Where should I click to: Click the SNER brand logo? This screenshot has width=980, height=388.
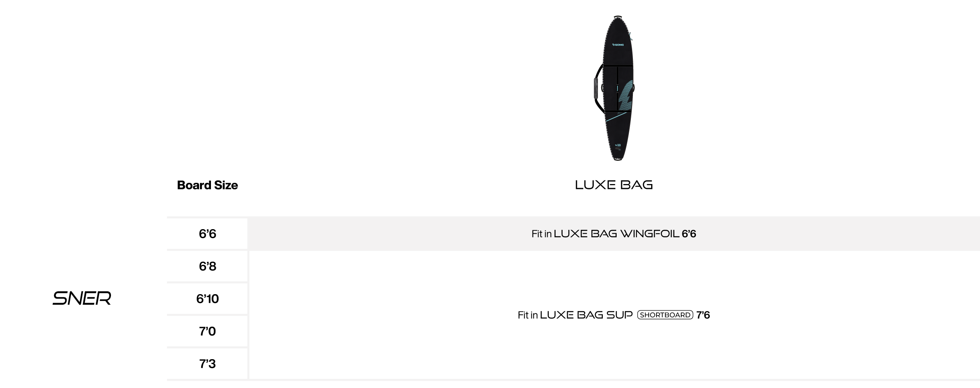point(82,298)
